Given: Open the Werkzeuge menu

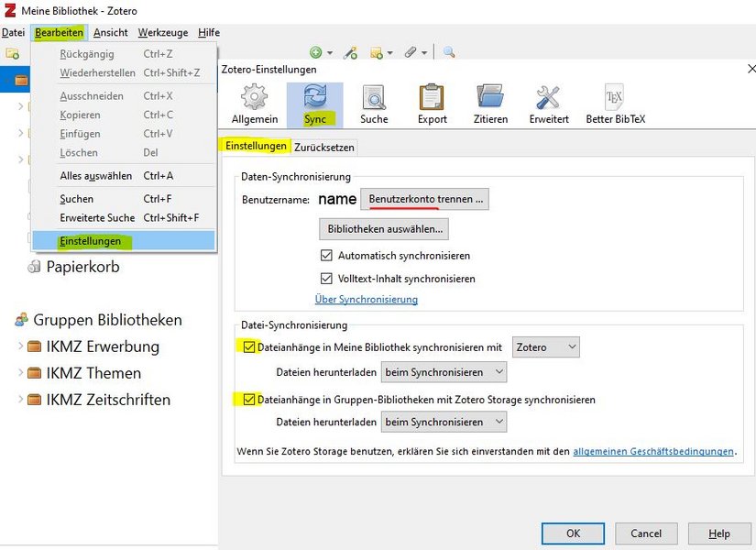Looking at the screenshot, I should click(163, 32).
